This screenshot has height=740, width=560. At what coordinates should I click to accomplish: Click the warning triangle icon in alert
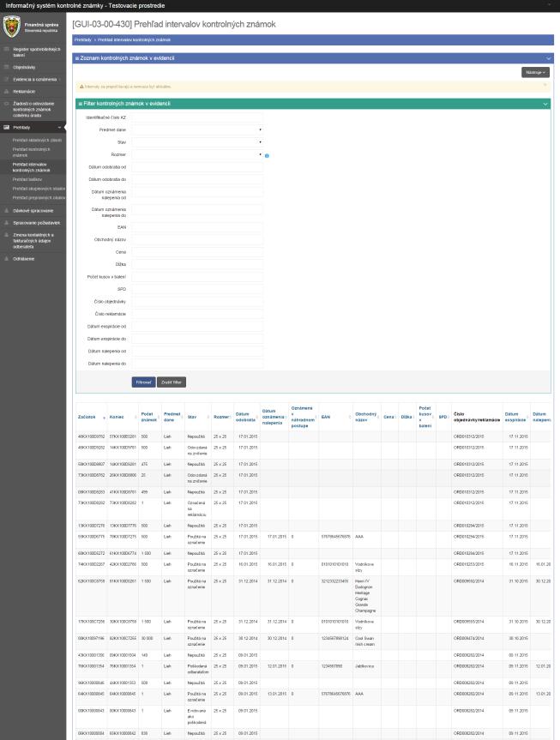coord(81,87)
